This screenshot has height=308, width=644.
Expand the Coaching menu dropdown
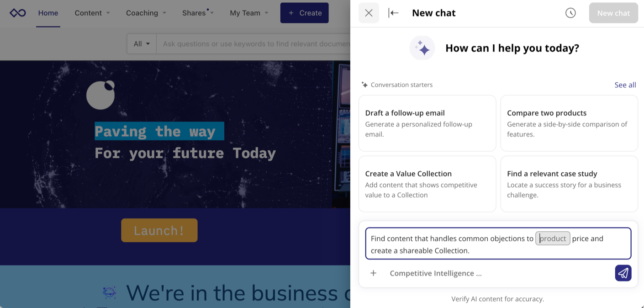click(146, 13)
